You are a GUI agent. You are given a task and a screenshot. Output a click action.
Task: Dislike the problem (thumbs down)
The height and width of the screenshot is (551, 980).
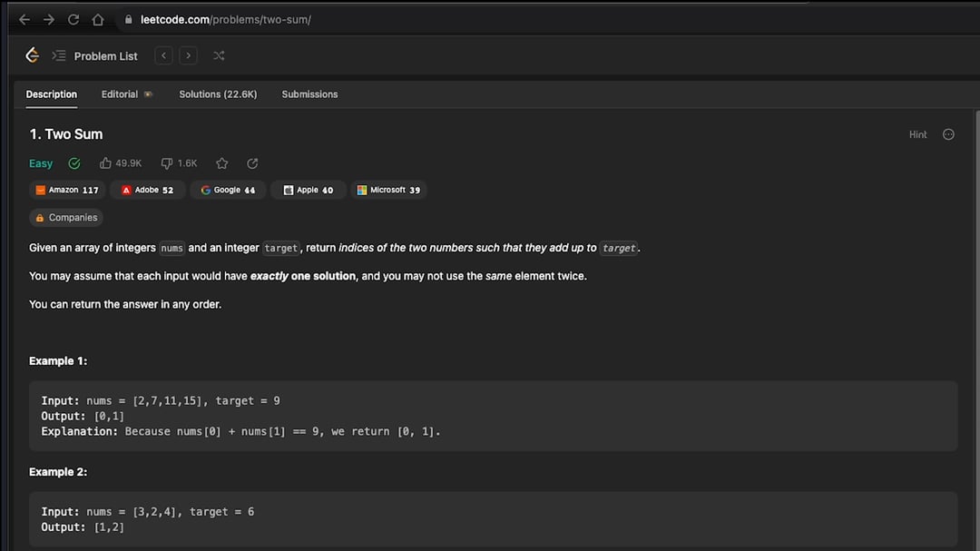166,163
